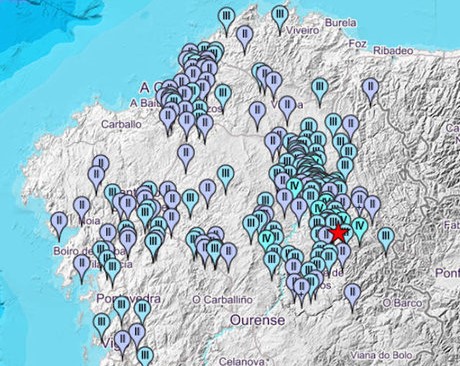Click the Burela label on the coast
This screenshot has width=460, height=366.
pos(341,23)
